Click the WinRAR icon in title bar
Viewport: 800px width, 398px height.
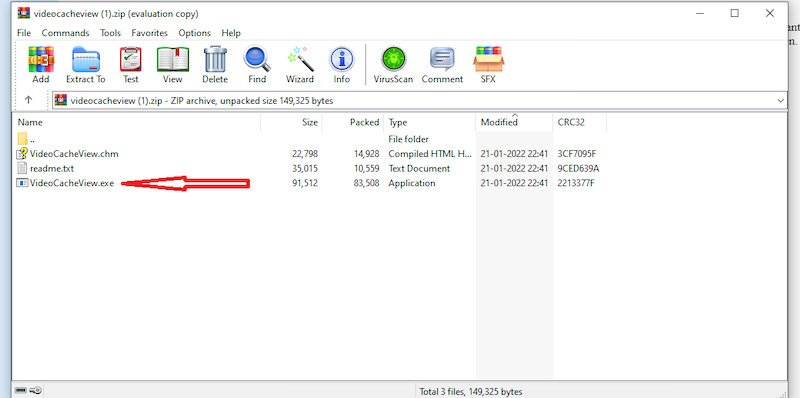(23, 13)
